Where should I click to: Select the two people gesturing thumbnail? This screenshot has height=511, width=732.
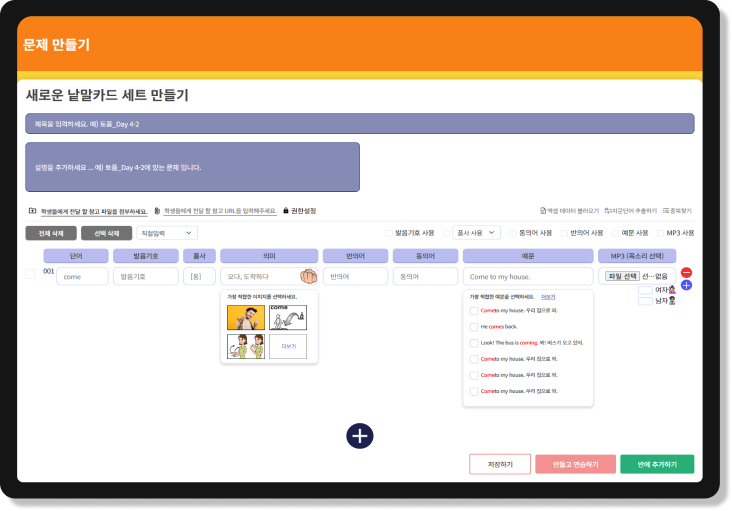(x=246, y=346)
